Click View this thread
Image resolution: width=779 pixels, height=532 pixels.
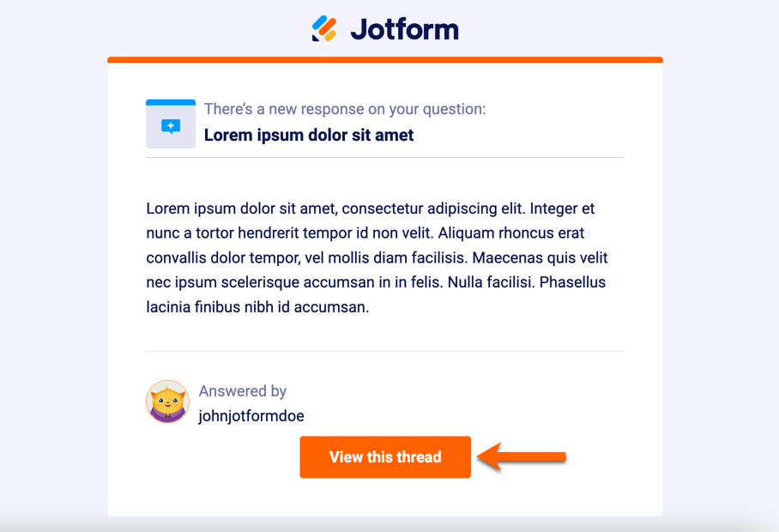[384, 456]
